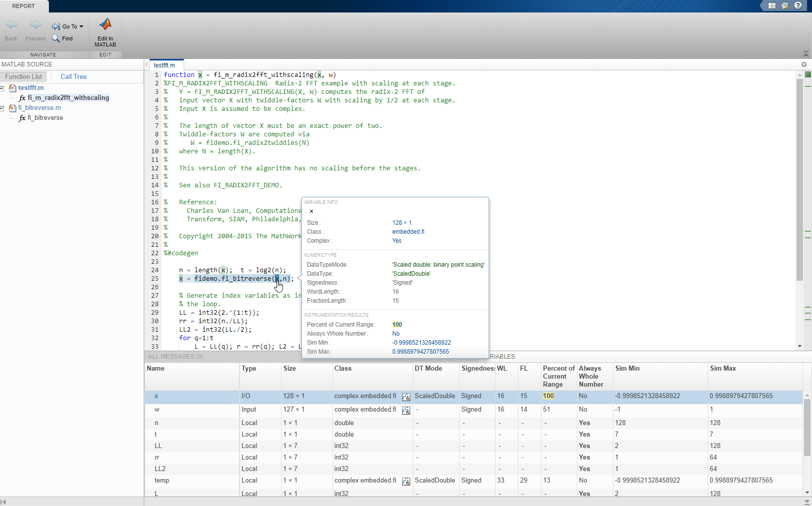The height and width of the screenshot is (506, 812).
Task: Switch to All Messages (0) tab
Action: 176,356
